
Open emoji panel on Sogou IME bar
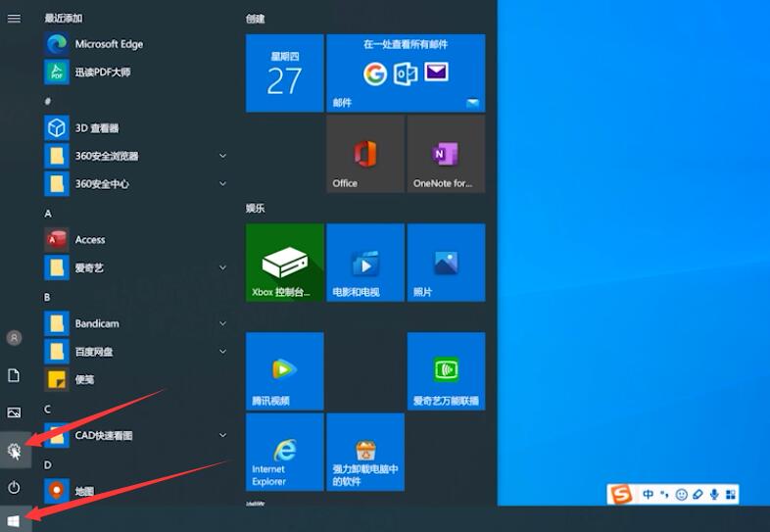pos(682,495)
